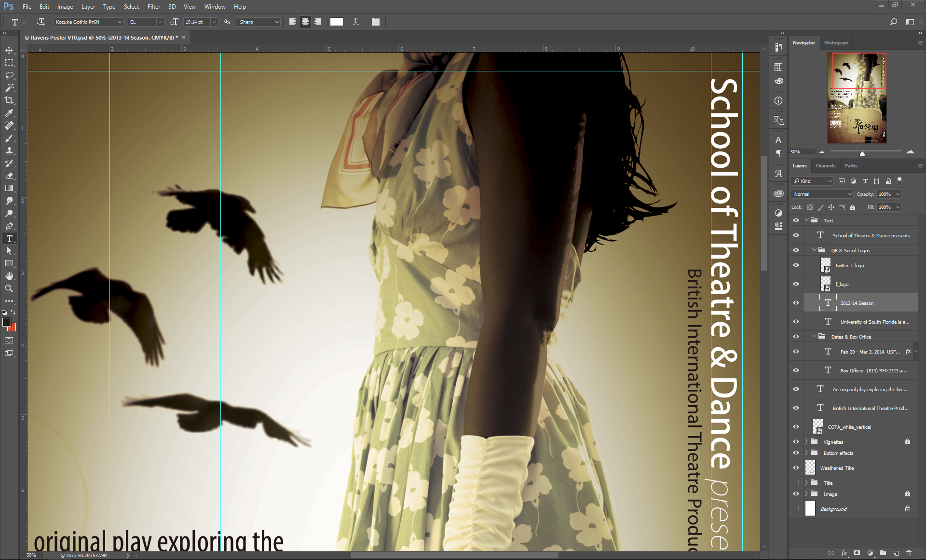Viewport: 926px width, 560px height.
Task: Select the Zoom tool
Action: point(9,288)
